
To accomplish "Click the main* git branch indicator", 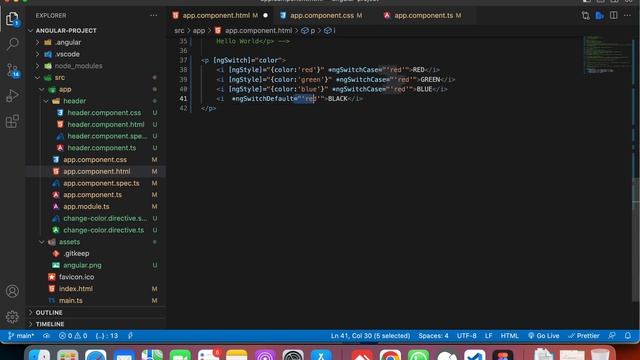I will pos(21,336).
